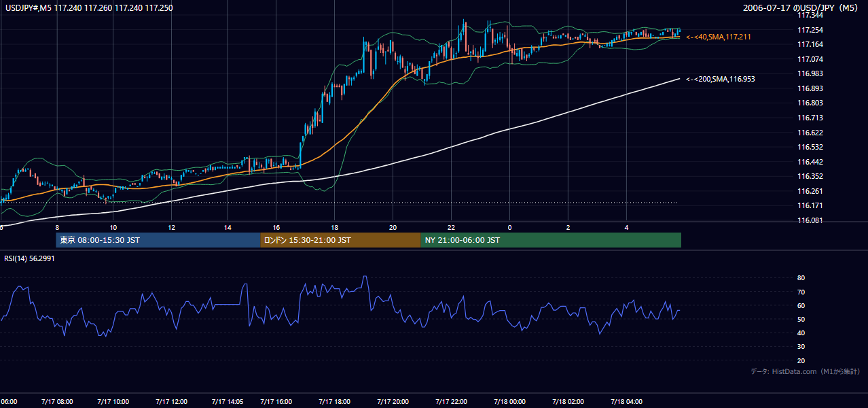
Task: Click price axis value 116.983
Action: [x=810, y=73]
